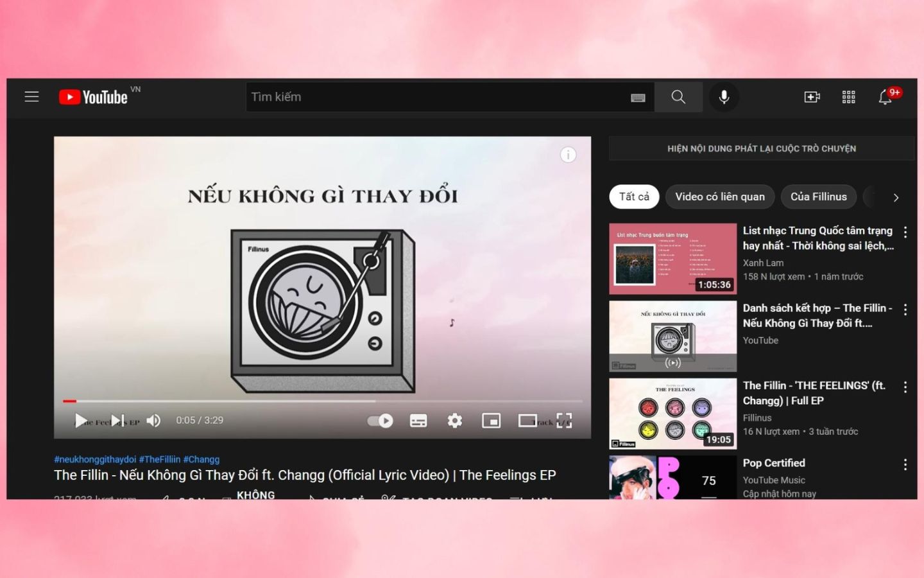Screen dimensions: 924x578
Task: Open the notifications bell
Action: (x=886, y=97)
